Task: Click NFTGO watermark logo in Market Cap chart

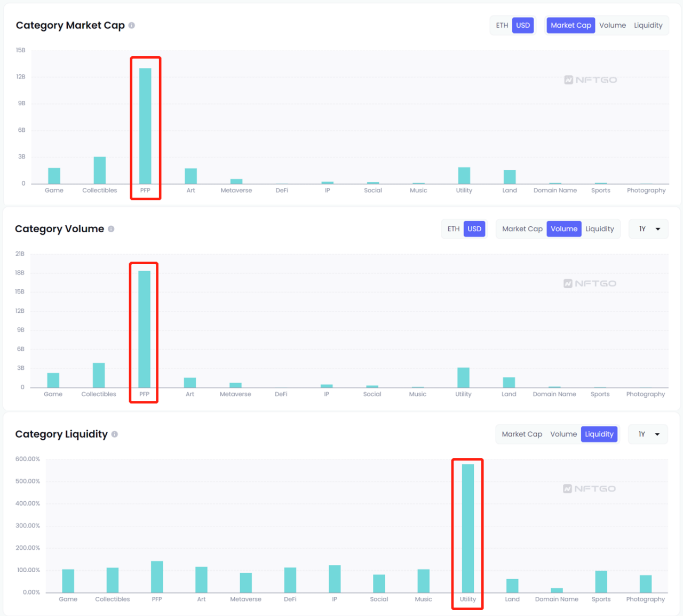Action: click(x=591, y=80)
